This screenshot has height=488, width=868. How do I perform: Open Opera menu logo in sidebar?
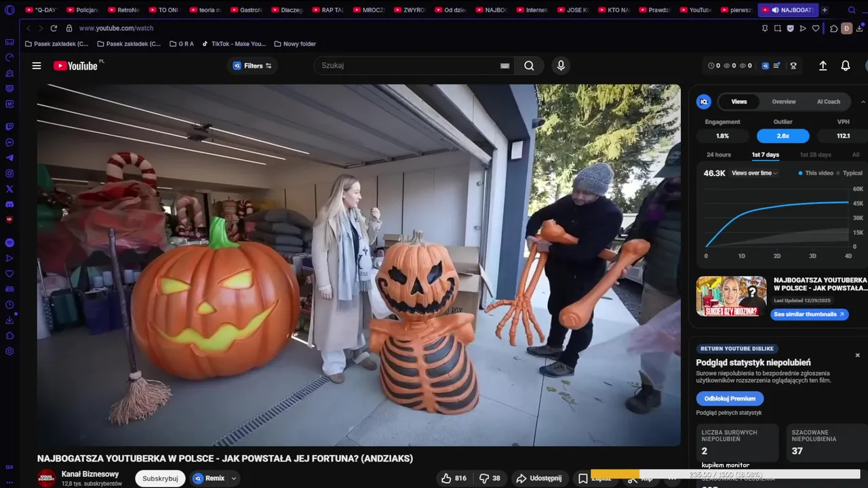tap(9, 10)
